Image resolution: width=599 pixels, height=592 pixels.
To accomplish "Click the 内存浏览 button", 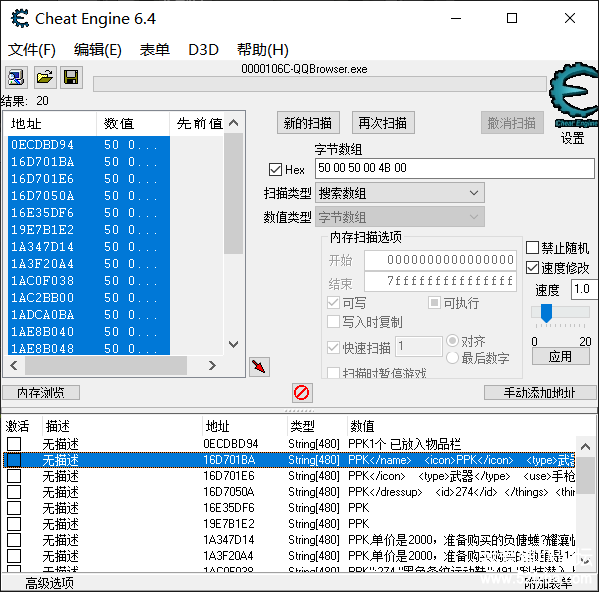I will pyautogui.click(x=41, y=393).
